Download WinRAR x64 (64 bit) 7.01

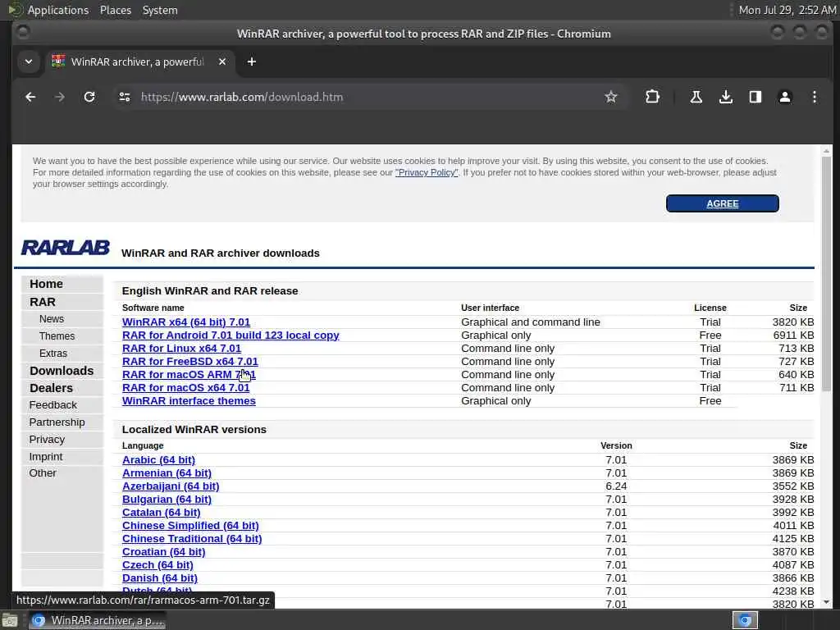click(x=186, y=322)
